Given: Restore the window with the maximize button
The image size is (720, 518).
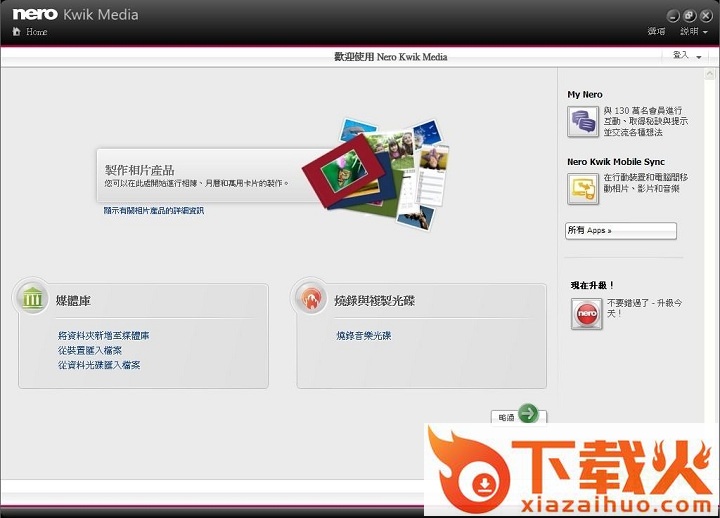Looking at the screenshot, I should 689,15.
